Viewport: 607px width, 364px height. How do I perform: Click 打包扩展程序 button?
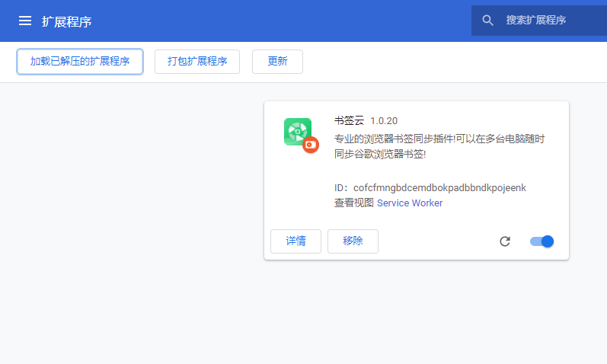pyautogui.click(x=197, y=61)
